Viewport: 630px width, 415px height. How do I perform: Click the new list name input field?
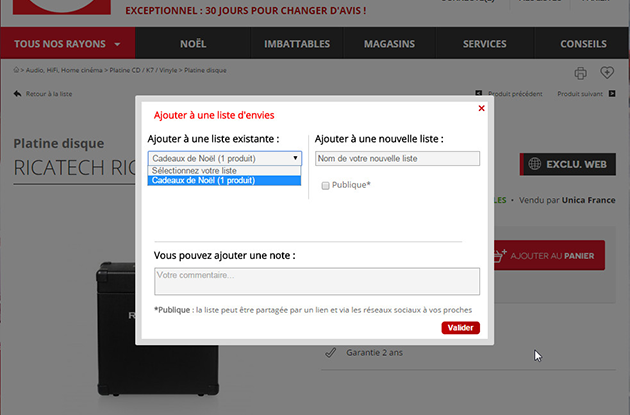397,159
